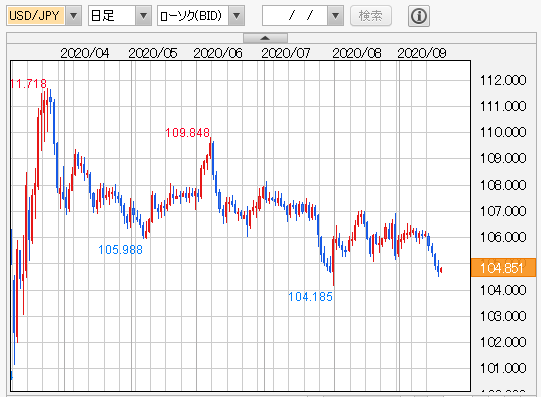Click the 111.000 price axis label

[x=503, y=106]
